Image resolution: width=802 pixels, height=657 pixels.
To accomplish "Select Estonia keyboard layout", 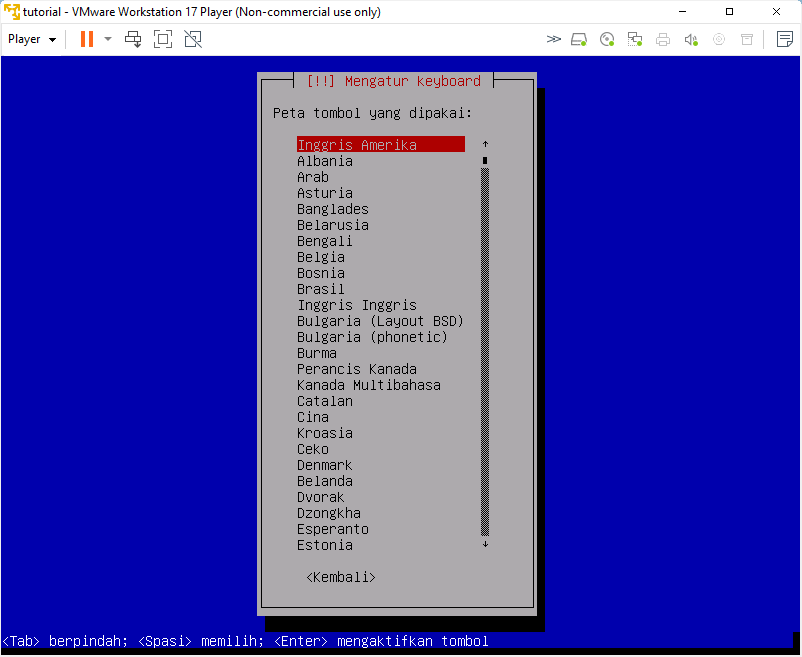I will (325, 546).
